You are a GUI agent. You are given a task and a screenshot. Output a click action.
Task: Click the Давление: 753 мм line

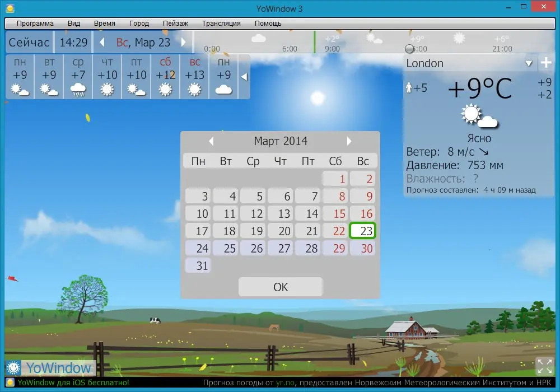(455, 165)
